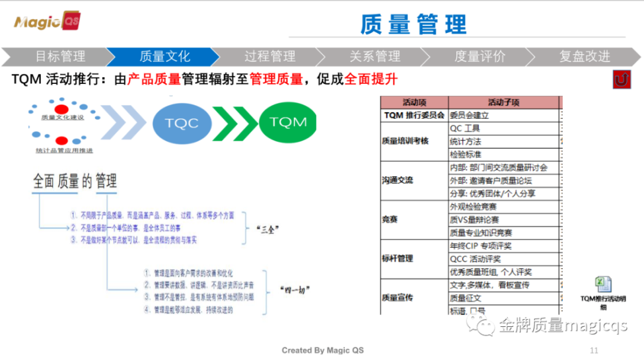Click the light blue double chevron arrows
This screenshot has height=358, width=644.
[124, 122]
